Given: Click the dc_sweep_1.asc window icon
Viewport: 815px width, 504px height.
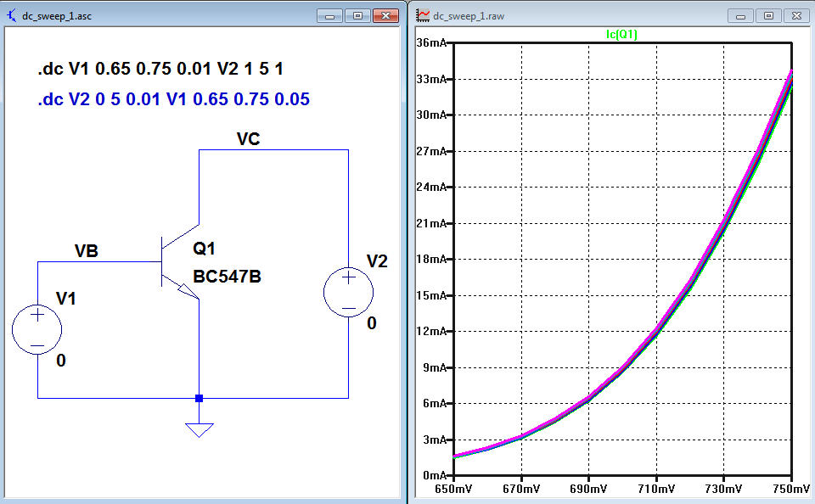Looking at the screenshot, I should coord(11,15).
